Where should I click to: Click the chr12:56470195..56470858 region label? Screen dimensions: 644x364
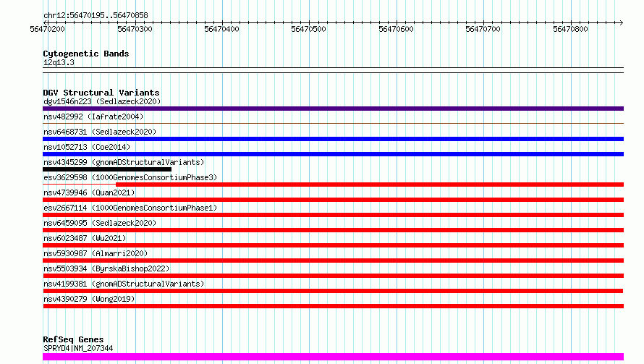(96, 15)
